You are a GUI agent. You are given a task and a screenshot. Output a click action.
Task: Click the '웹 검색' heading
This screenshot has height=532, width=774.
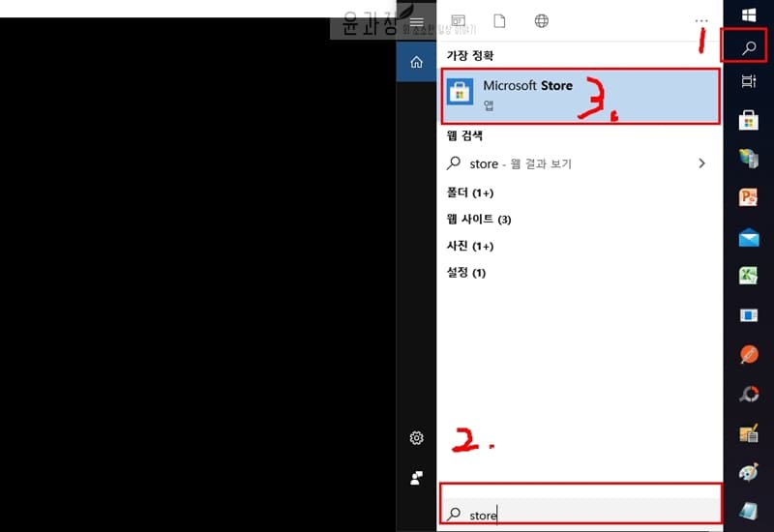click(464, 135)
